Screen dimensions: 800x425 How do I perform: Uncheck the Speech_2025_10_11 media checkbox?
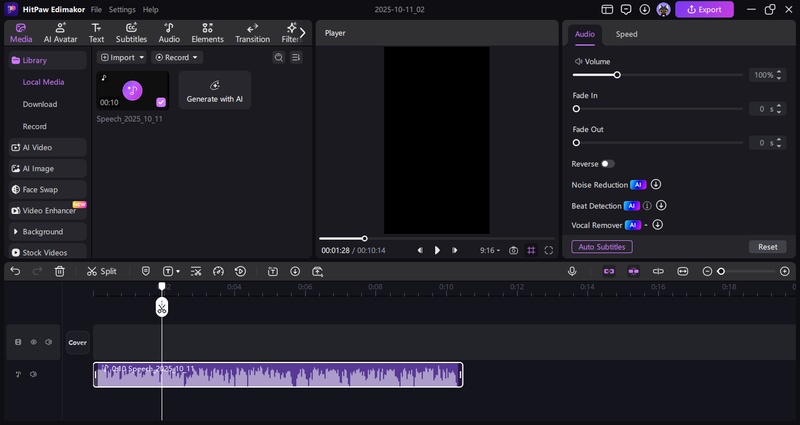click(161, 102)
